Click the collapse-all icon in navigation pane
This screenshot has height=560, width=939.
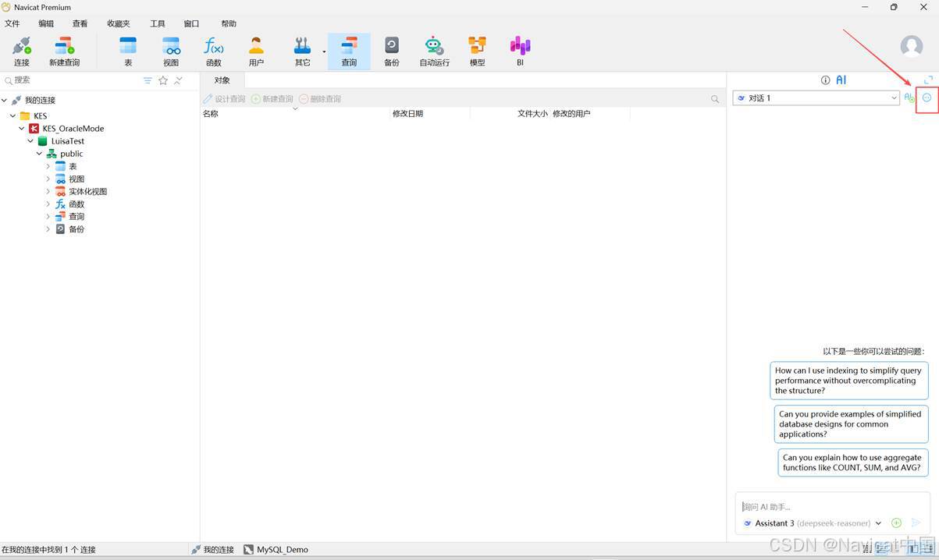point(178,80)
